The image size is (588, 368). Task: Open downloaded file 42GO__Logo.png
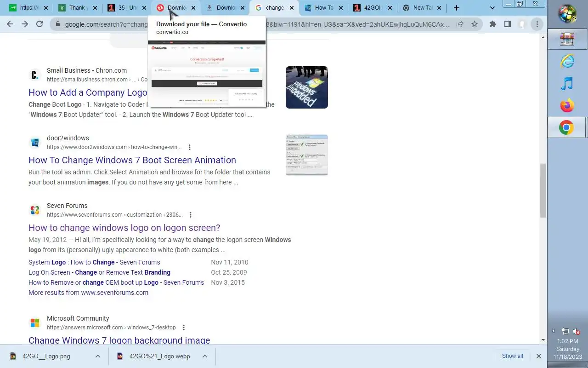tap(46, 356)
